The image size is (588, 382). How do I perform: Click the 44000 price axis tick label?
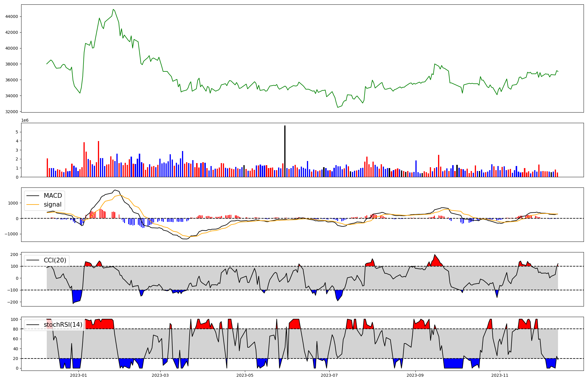(11, 17)
